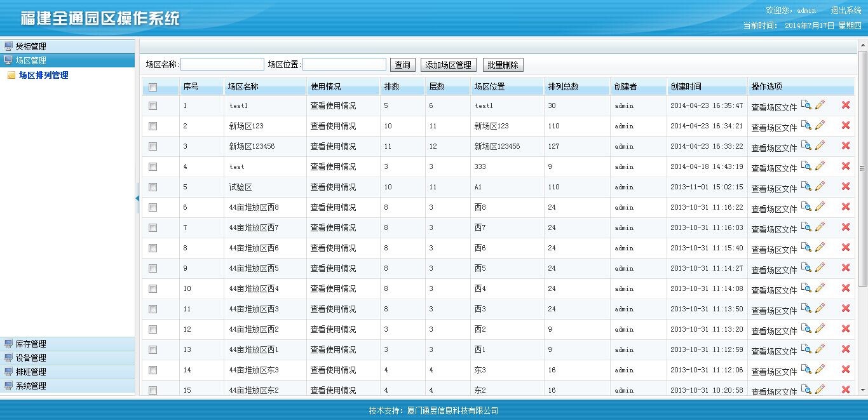
Task: Click the edit pencil icon for row test1
Action: 820,105
